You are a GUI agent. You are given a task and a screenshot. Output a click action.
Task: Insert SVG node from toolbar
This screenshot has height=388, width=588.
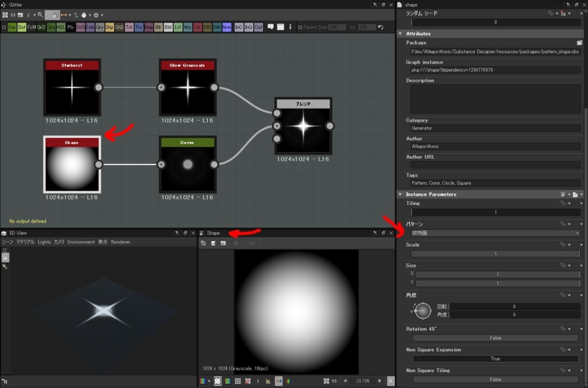coord(80,28)
